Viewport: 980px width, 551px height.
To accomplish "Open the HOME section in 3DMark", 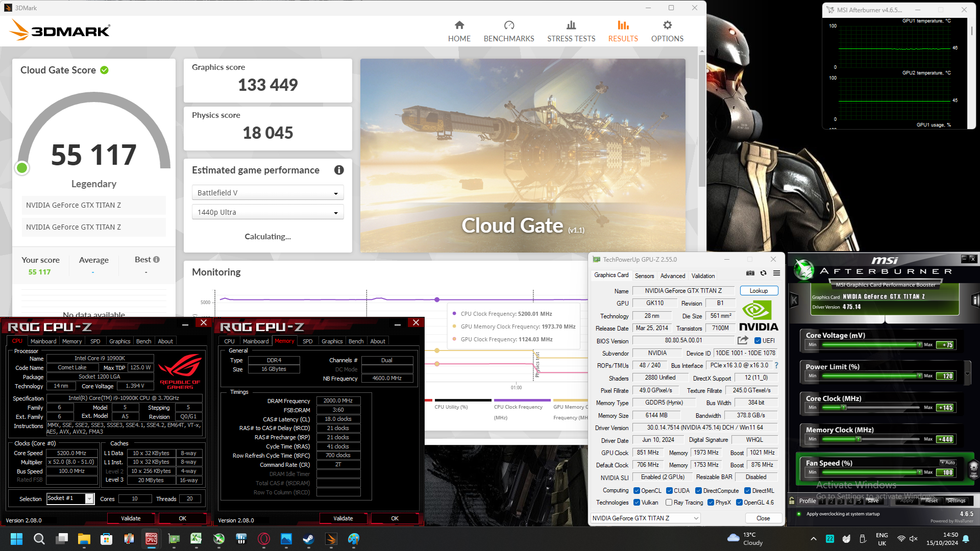I will point(459,31).
